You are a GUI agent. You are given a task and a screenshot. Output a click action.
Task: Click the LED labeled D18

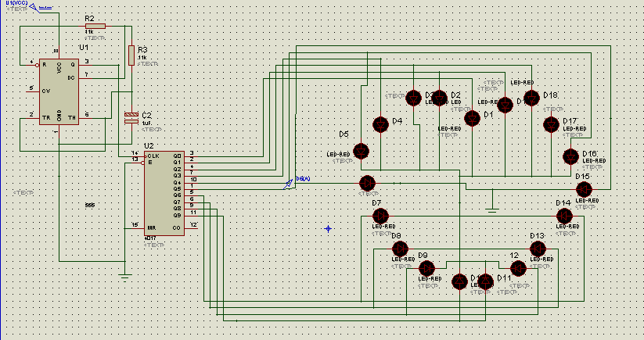pyautogui.click(x=531, y=98)
